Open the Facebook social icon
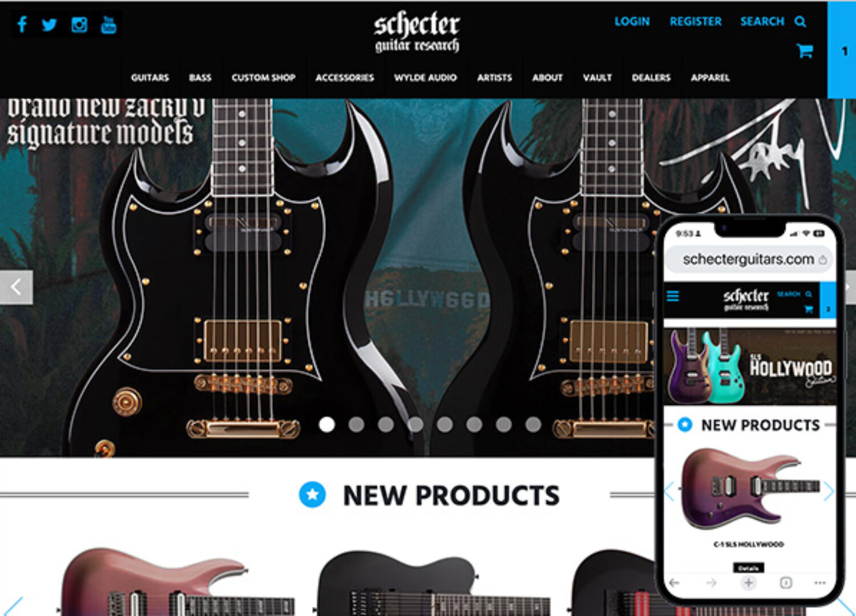The image size is (856, 616). 22,25
